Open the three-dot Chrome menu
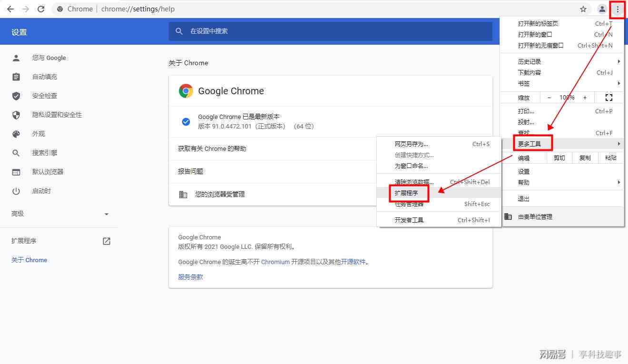 [618, 9]
